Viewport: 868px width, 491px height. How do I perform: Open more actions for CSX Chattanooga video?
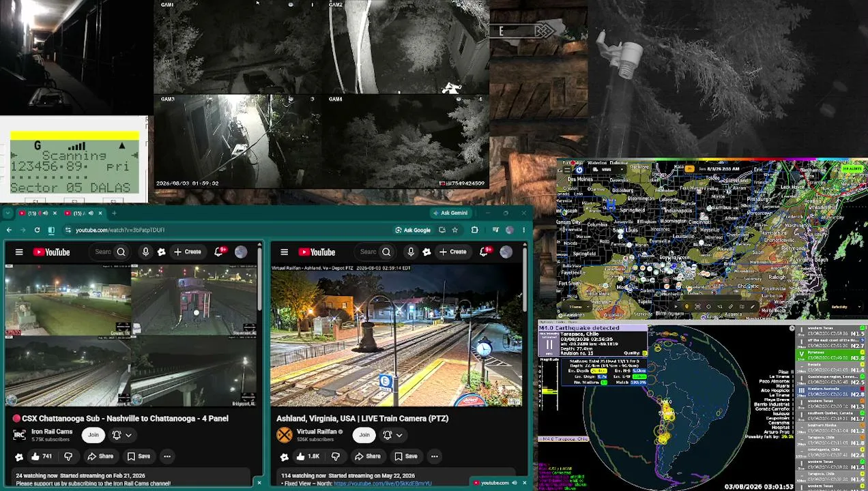click(x=167, y=456)
